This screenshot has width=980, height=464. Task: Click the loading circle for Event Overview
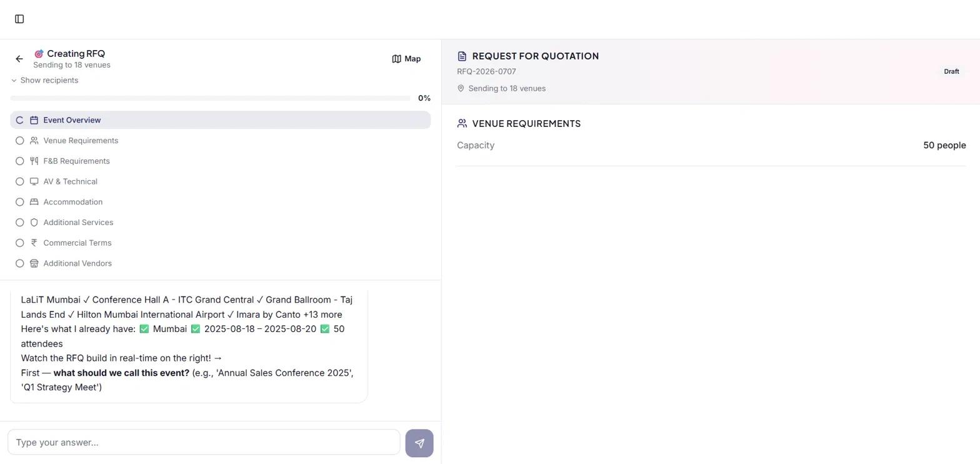[20, 120]
